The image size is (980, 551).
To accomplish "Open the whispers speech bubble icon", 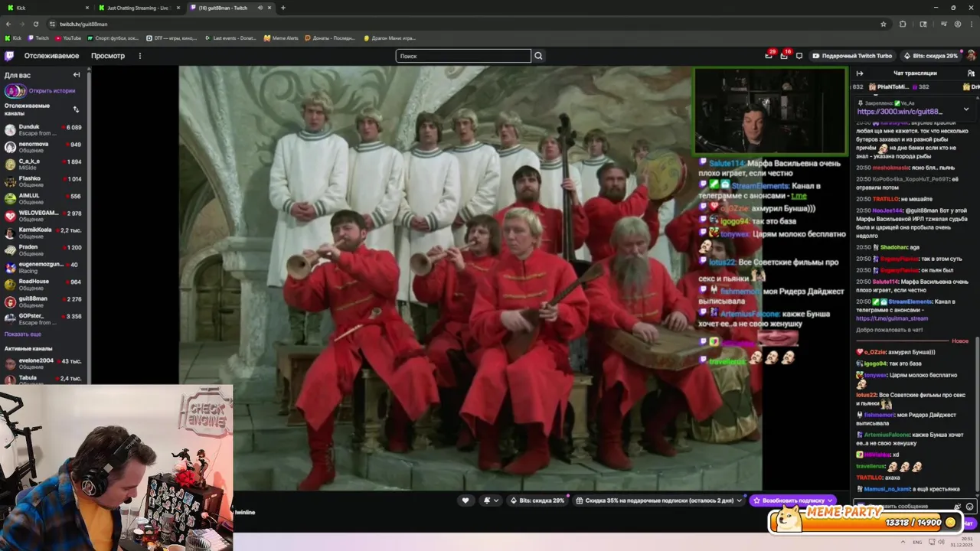I will coord(799,56).
